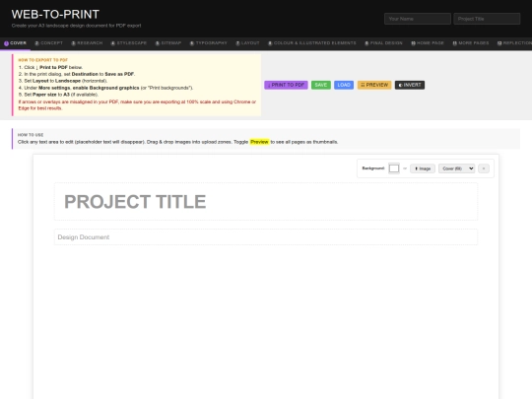532x399 pixels.
Task: Click the background Image upload button
Action: pyautogui.click(x=423, y=168)
